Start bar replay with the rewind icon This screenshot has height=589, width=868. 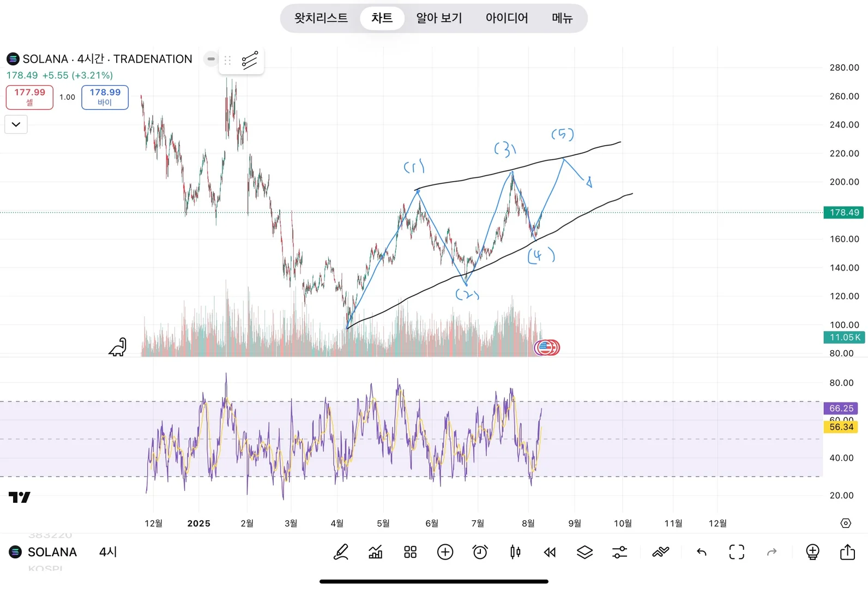point(550,552)
